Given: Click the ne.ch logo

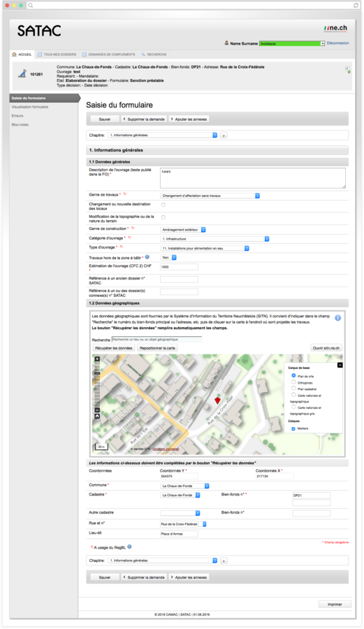Looking at the screenshot, I should coord(335,28).
